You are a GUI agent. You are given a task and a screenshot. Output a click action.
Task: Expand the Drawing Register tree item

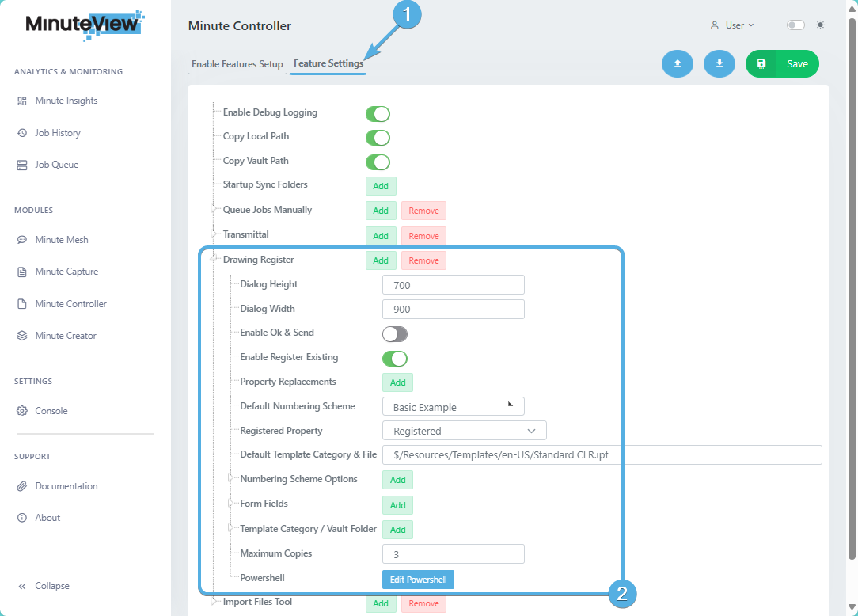(x=212, y=259)
